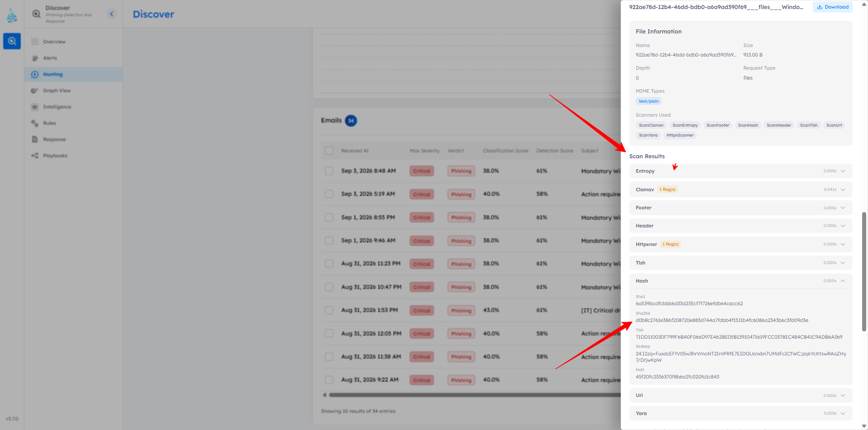This screenshot has height=430, width=868.
Task: Check the Aug 31, 2026 1:53 PM email
Action: coord(329,310)
